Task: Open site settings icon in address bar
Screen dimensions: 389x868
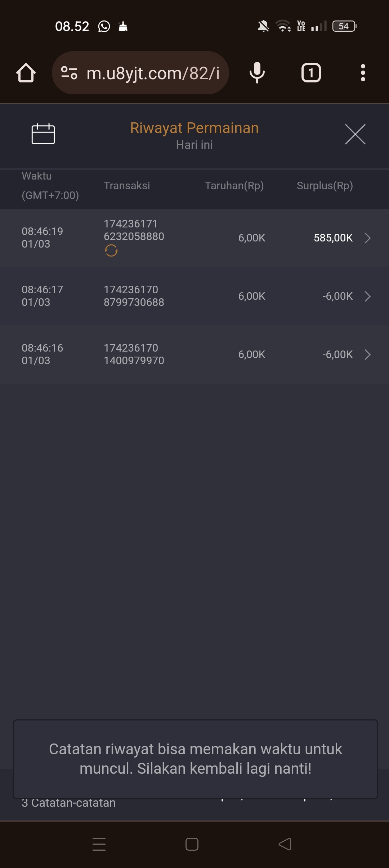Action: point(69,73)
